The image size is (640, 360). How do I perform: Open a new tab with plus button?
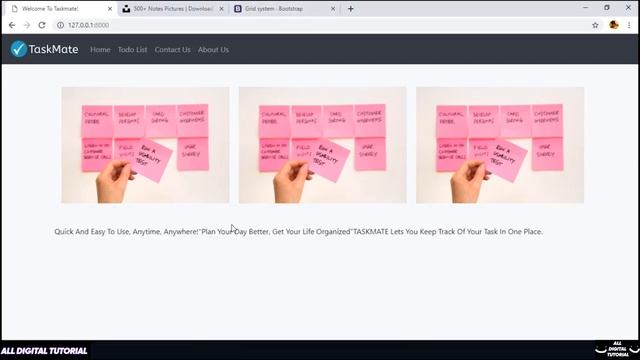351,9
